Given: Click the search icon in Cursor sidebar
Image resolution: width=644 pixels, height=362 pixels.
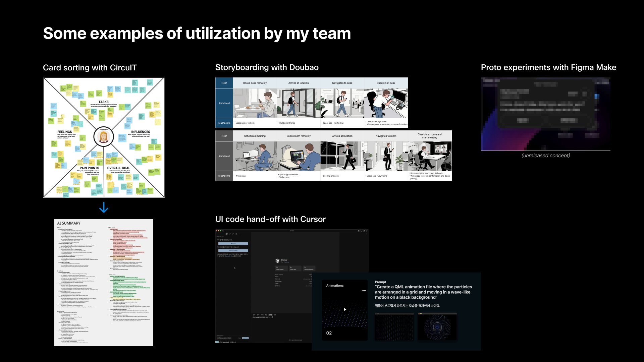Looking at the screenshot, I should click(230, 234).
